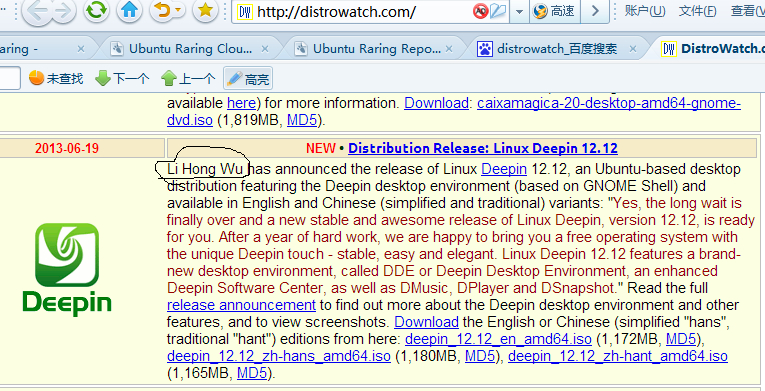Toggle the 高速 speed mode button

[x=554, y=11]
